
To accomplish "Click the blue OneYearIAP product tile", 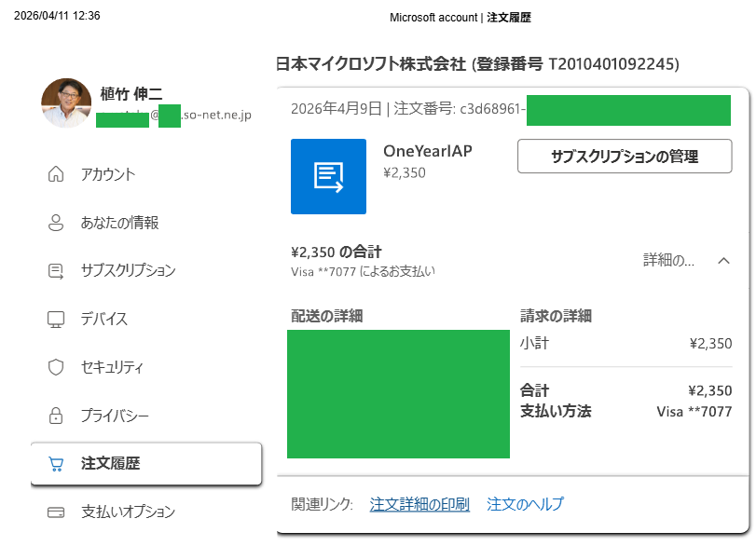I will tap(328, 176).
